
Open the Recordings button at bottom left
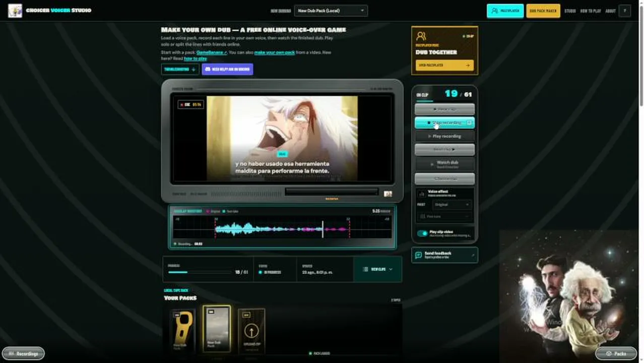click(23, 353)
